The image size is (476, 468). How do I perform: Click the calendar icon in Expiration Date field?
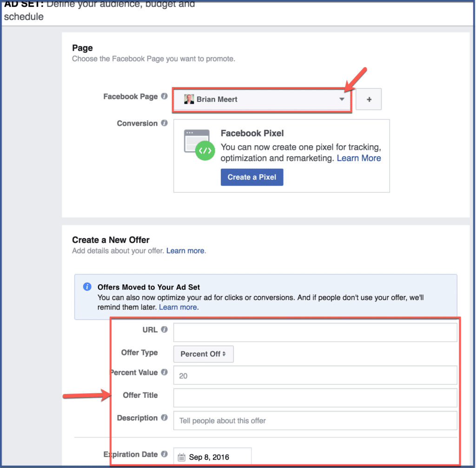coord(182,457)
